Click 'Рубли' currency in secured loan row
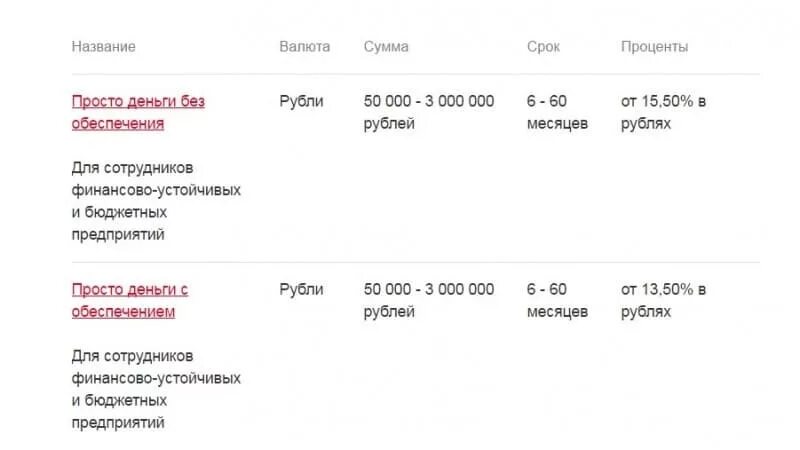This screenshot has height=450, width=800. [301, 289]
